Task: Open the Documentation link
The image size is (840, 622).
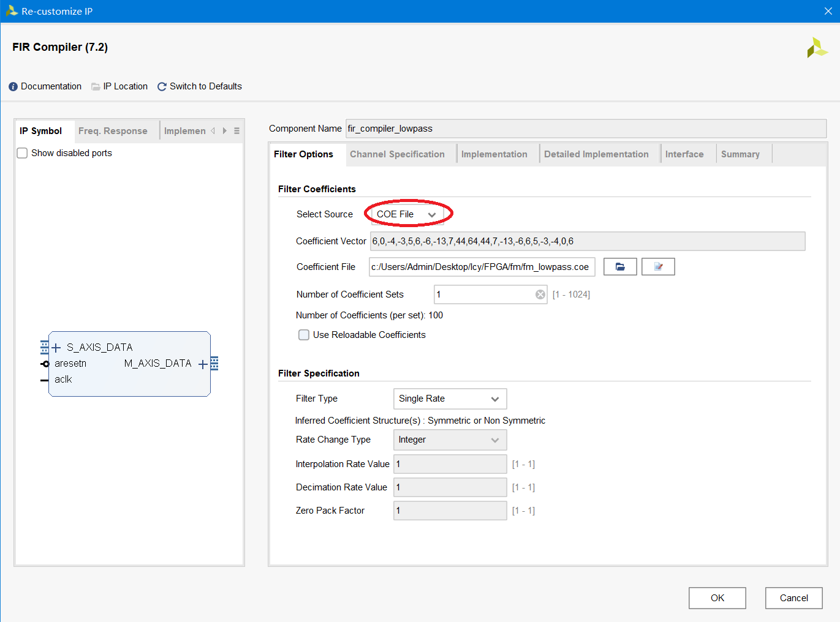Action: 51,86
